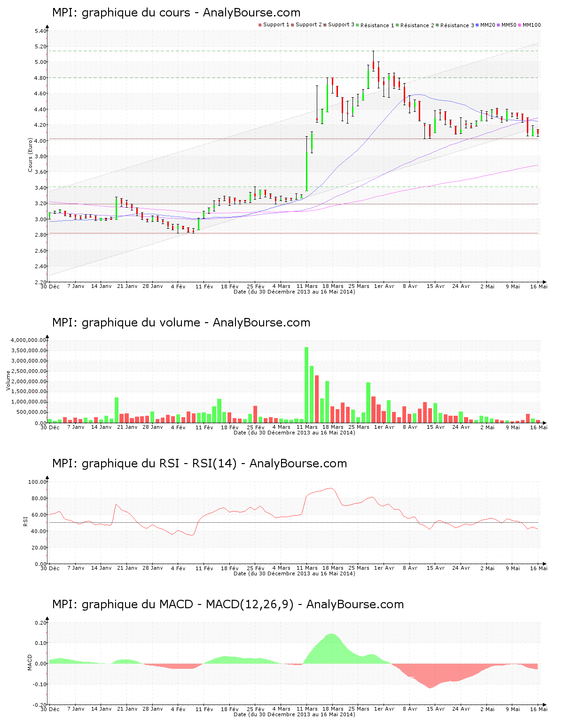Select the Résistance 3 legend label
The image size is (564, 728).
457,25
